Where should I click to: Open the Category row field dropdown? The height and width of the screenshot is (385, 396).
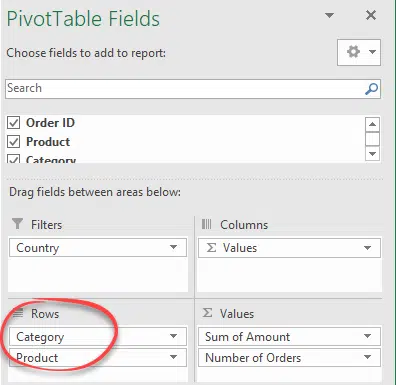(x=173, y=336)
